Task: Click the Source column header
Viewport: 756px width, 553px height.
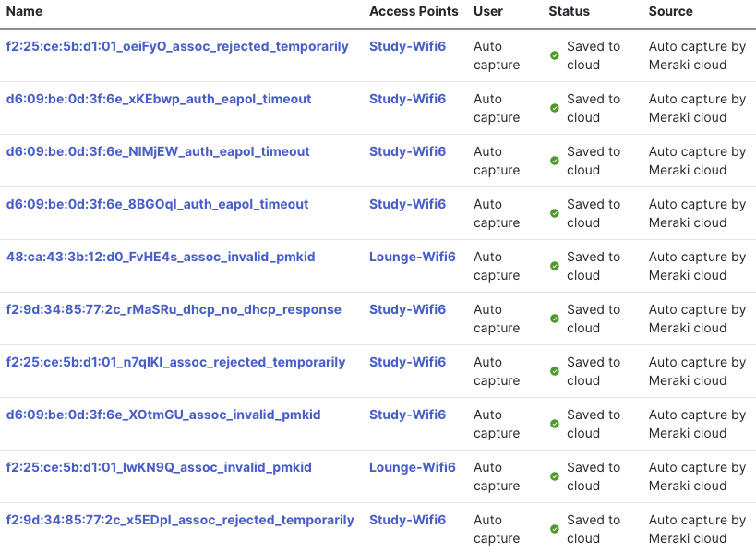Action: [x=670, y=11]
